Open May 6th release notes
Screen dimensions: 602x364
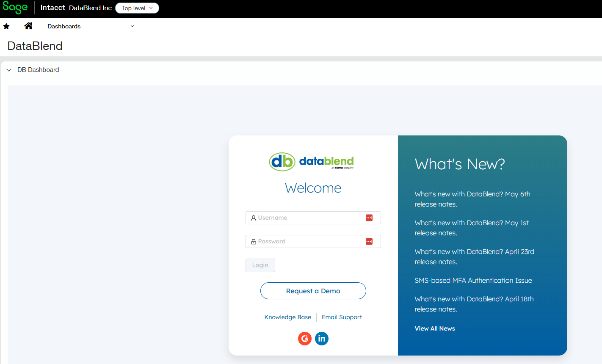click(x=472, y=199)
